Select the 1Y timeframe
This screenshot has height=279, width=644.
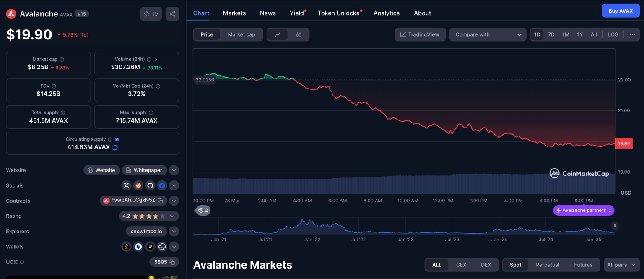[579, 34]
